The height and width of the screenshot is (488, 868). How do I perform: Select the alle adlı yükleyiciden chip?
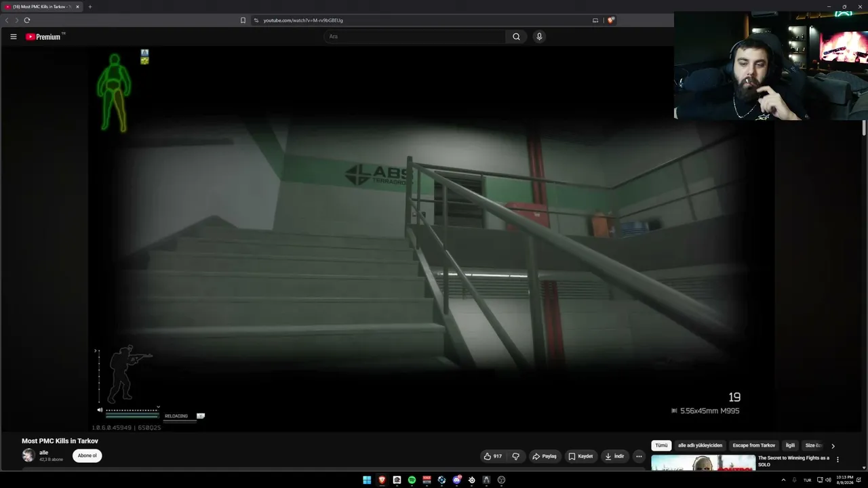[700, 445]
